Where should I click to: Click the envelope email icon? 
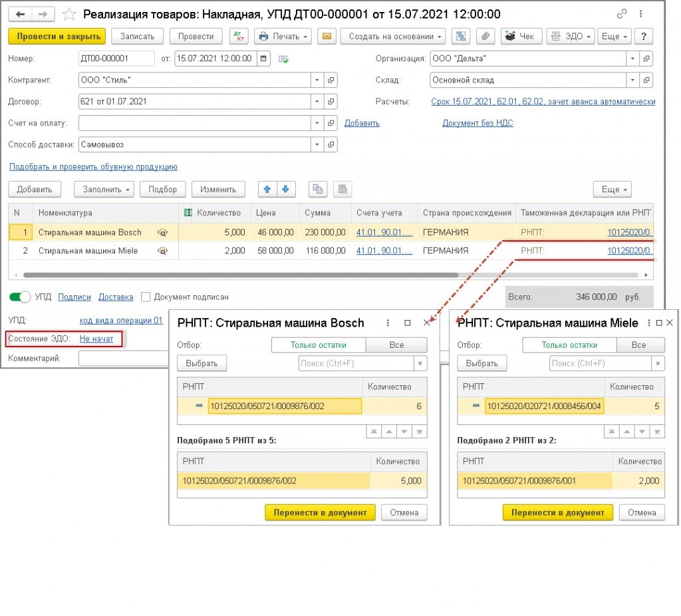(x=327, y=37)
